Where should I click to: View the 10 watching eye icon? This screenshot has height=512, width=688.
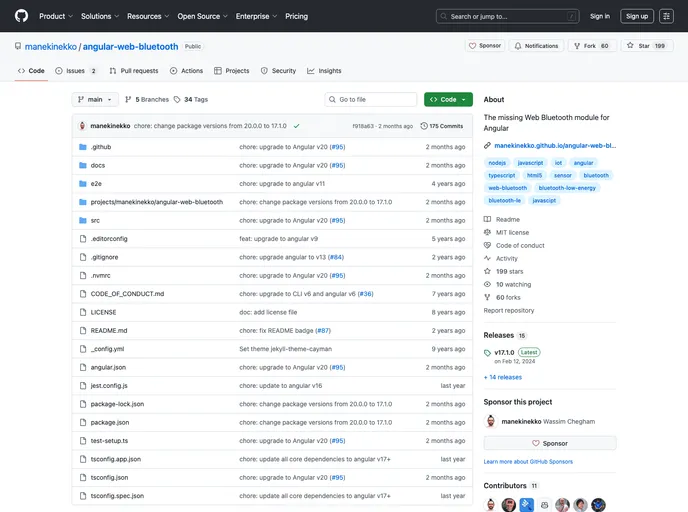point(487,285)
